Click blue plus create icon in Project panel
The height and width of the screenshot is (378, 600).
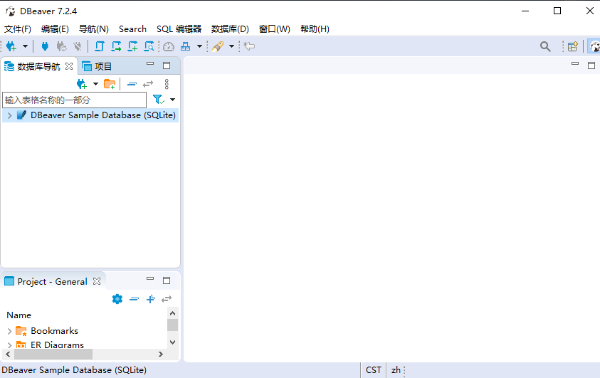(x=150, y=299)
